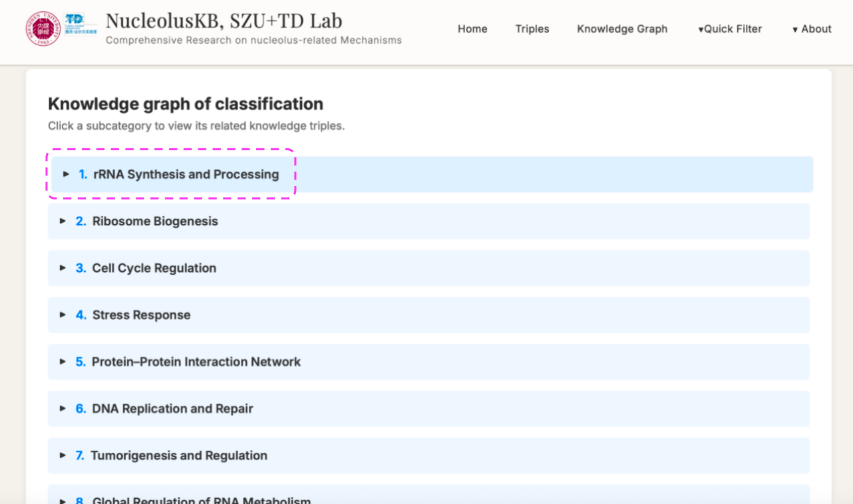Viewport: 853px width, 504px height.
Task: Open the Quick Filter dropdown
Action: 729,29
